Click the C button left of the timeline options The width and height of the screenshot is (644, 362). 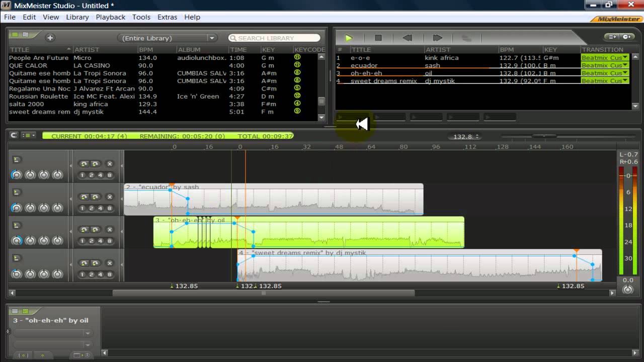click(14, 135)
